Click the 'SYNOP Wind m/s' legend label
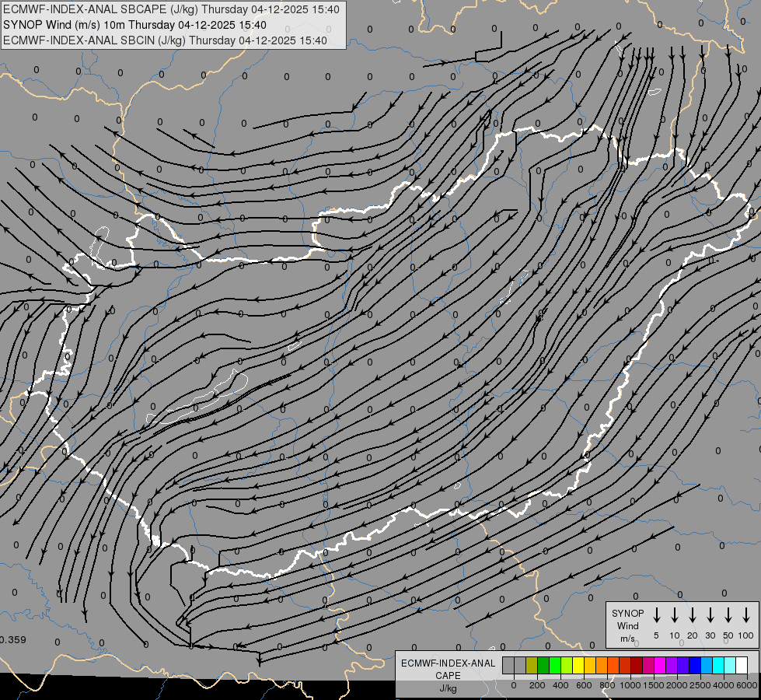761x700 pixels. click(x=627, y=625)
